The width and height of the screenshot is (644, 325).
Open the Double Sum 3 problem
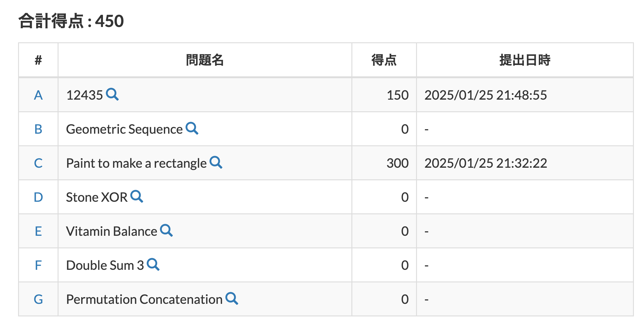pos(105,265)
